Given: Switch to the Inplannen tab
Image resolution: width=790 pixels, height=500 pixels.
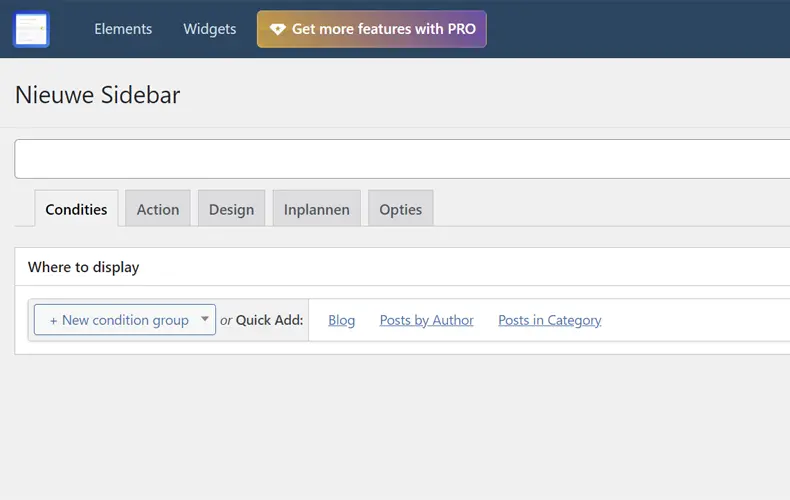Looking at the screenshot, I should 316,209.
